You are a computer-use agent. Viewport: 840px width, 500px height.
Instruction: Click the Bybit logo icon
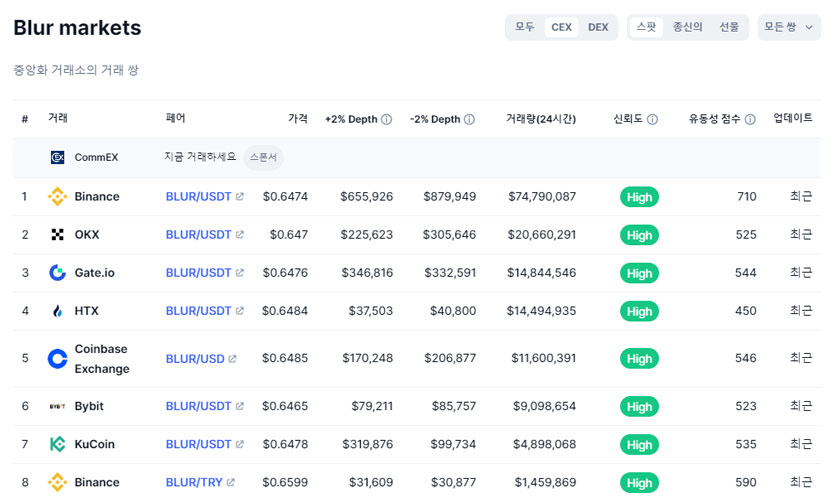[x=57, y=406]
